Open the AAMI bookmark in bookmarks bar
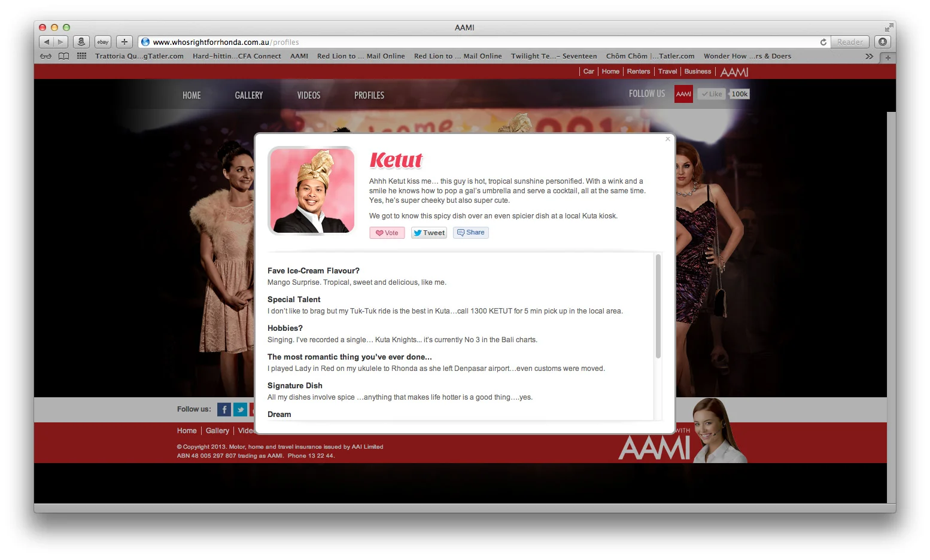The width and height of the screenshot is (930, 560). (299, 56)
